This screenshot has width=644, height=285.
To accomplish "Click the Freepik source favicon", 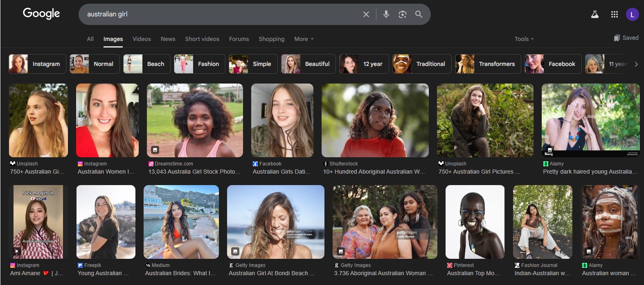I will (x=80, y=265).
